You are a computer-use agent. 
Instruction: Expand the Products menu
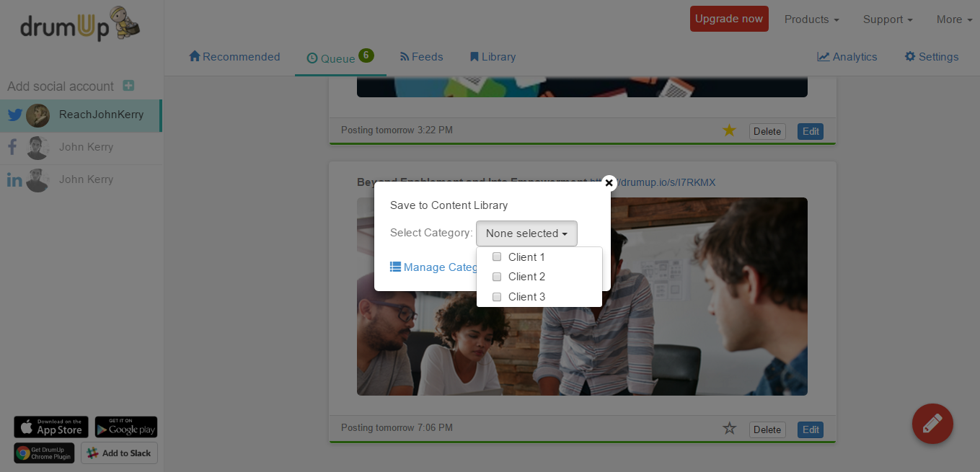pyautogui.click(x=811, y=19)
